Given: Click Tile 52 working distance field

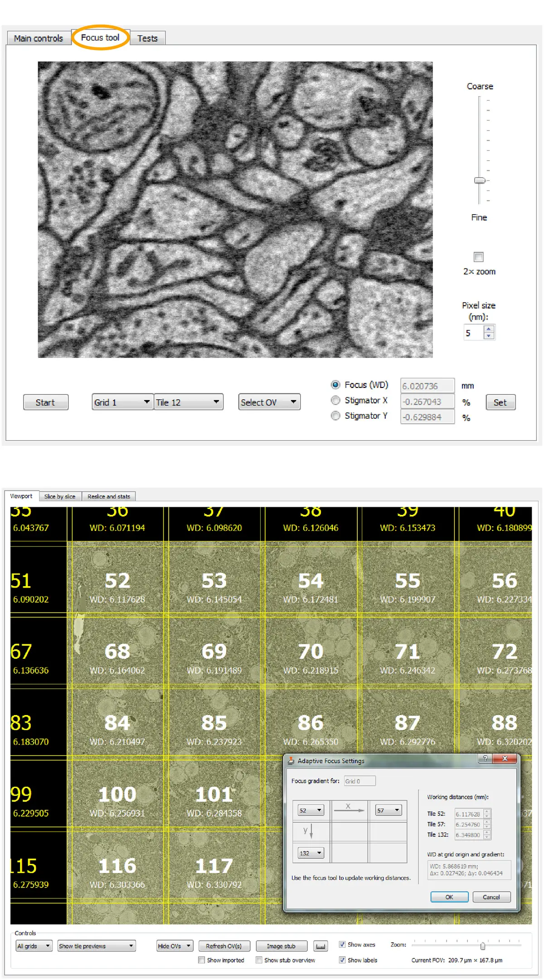Looking at the screenshot, I should pyautogui.click(x=469, y=814).
